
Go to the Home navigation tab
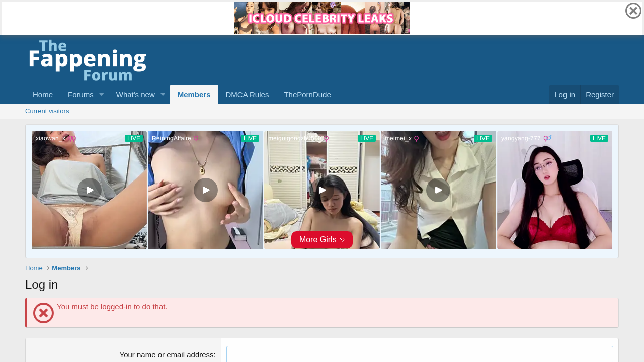point(43,95)
